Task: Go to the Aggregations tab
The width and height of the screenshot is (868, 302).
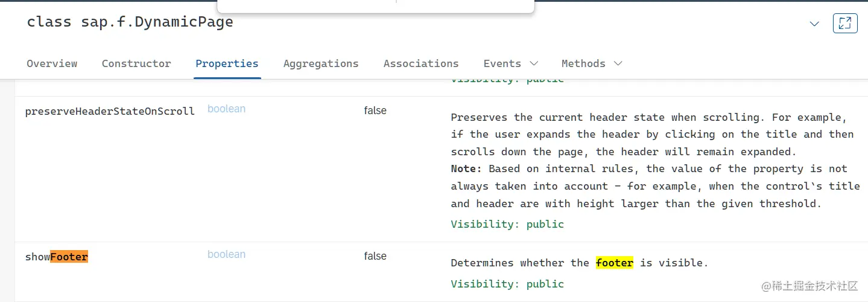Action: coord(321,63)
